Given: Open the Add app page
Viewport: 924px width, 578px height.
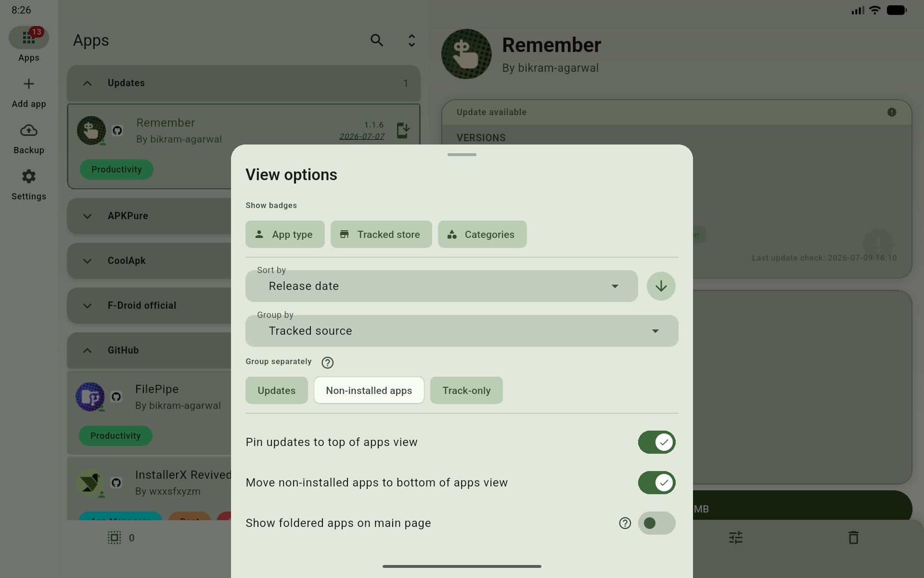Looking at the screenshot, I should pyautogui.click(x=29, y=93).
